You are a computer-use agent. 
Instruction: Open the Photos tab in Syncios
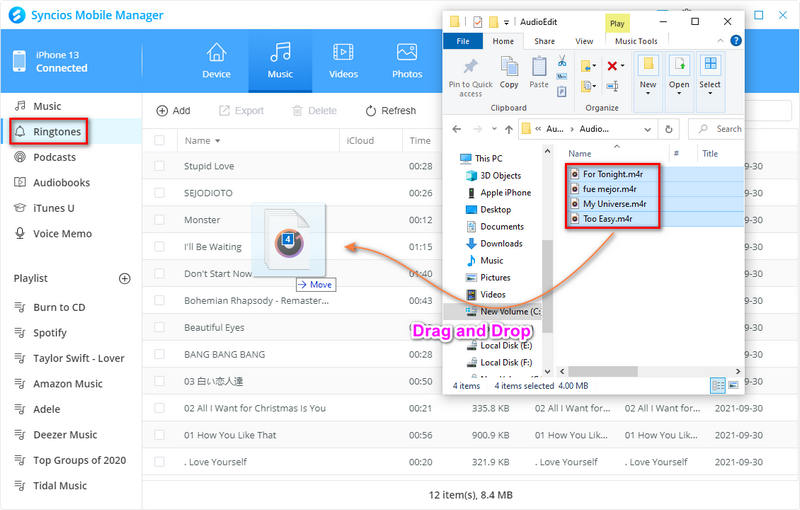[x=407, y=61]
